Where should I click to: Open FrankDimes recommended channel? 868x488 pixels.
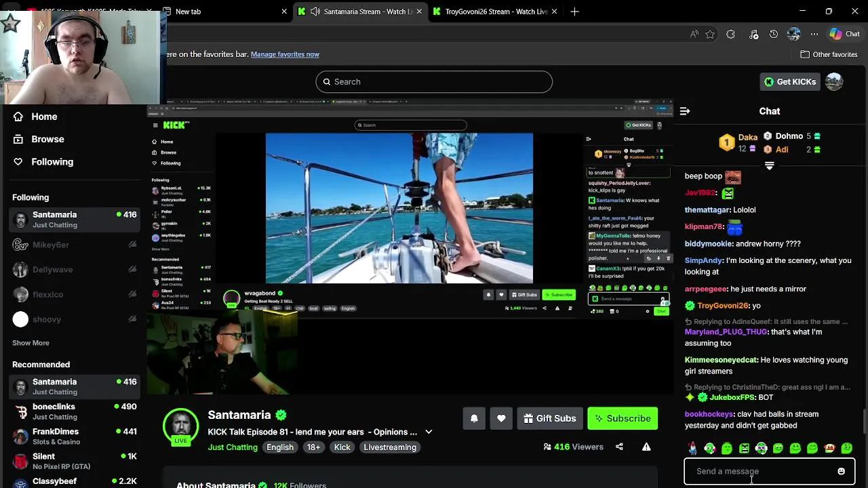pyautogui.click(x=75, y=436)
